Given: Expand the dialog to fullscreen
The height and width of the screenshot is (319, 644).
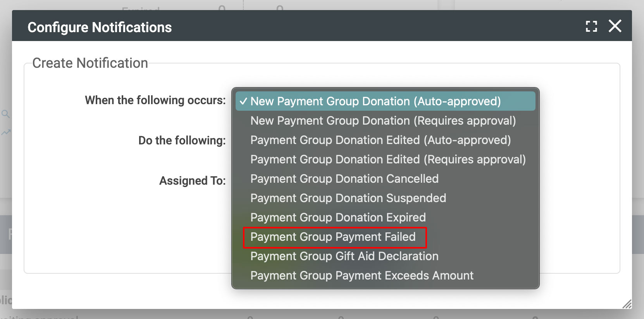Looking at the screenshot, I should pyautogui.click(x=591, y=26).
